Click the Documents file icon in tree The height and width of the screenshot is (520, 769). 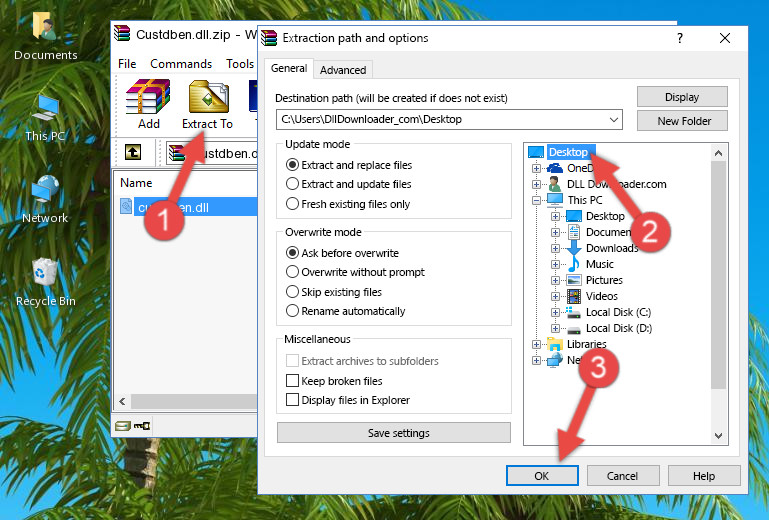[x=573, y=232]
